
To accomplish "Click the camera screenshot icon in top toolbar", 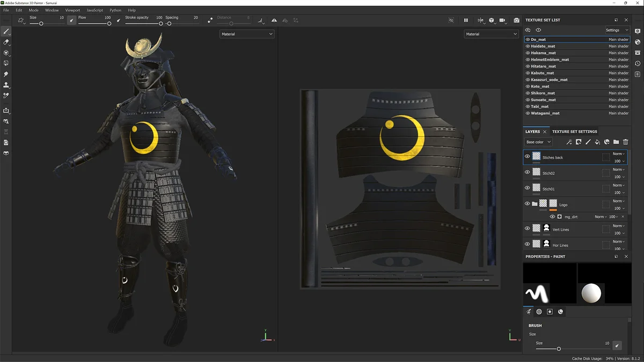I will pyautogui.click(x=516, y=20).
